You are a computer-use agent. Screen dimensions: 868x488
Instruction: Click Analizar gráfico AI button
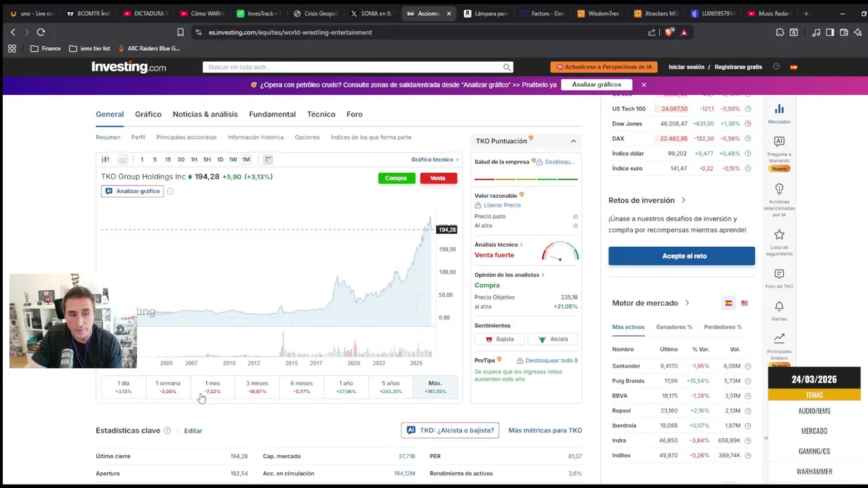pyautogui.click(x=132, y=191)
